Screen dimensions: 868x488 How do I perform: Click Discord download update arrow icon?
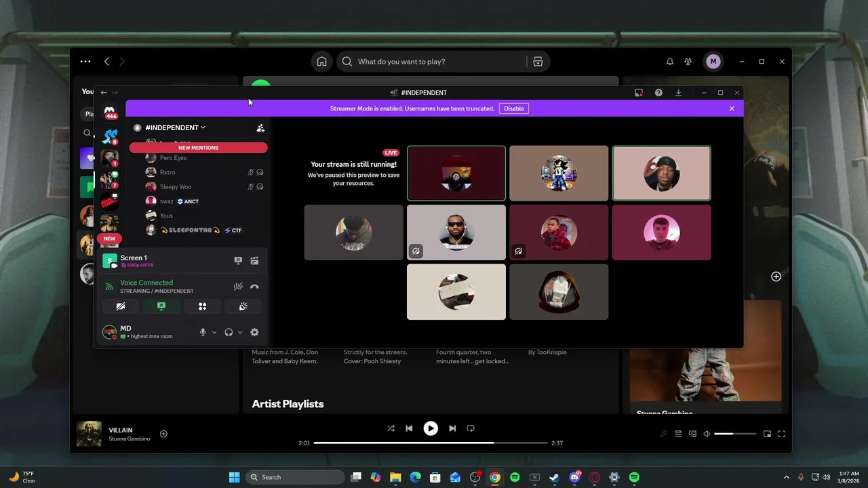[x=678, y=93]
